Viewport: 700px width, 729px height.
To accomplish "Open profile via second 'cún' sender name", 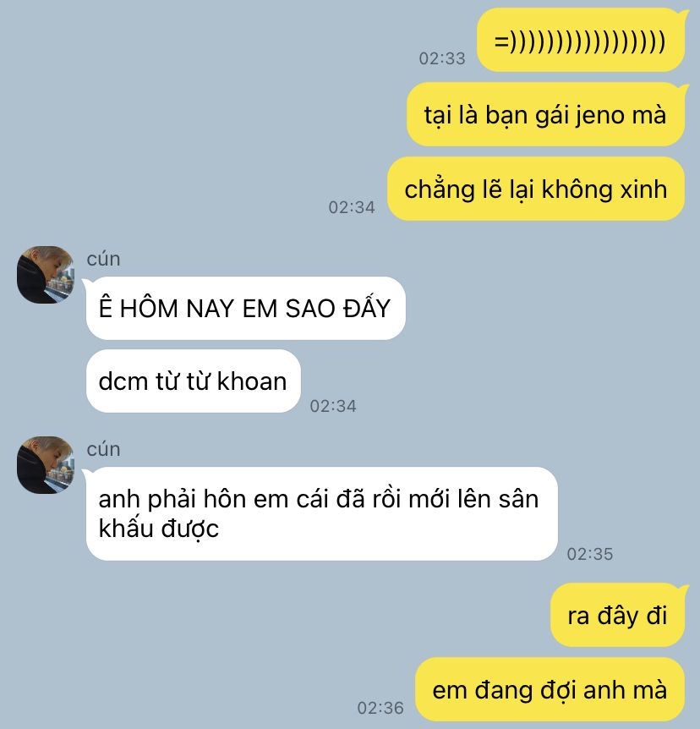I will tap(104, 449).
